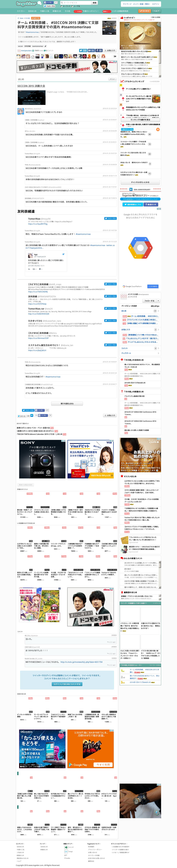
Task: Follow 【たけまる】友利奈緒 @tkmru
Action: tap(110, 333)
